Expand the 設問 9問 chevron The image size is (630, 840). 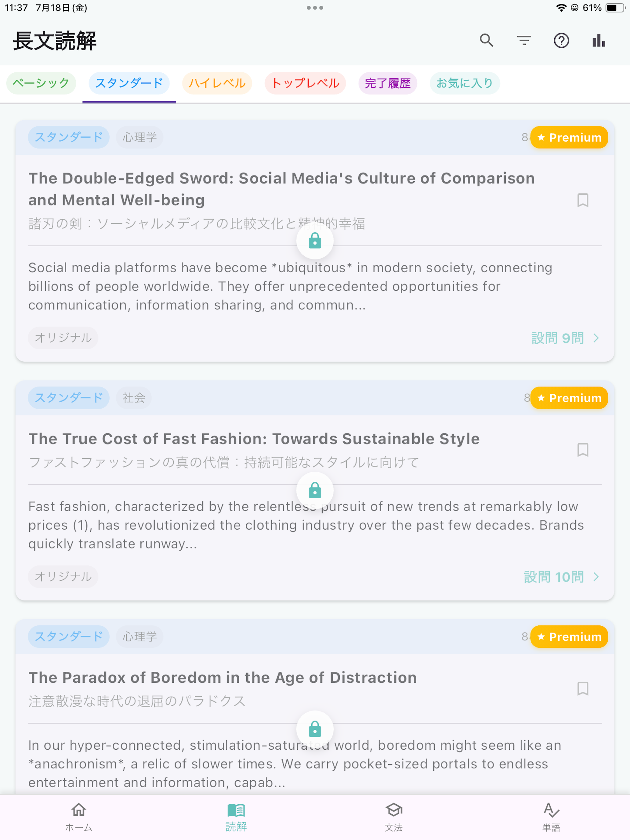[x=596, y=338]
